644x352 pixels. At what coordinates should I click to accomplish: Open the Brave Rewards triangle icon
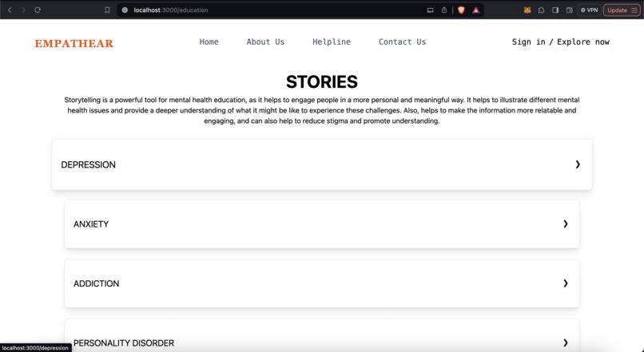tap(475, 10)
